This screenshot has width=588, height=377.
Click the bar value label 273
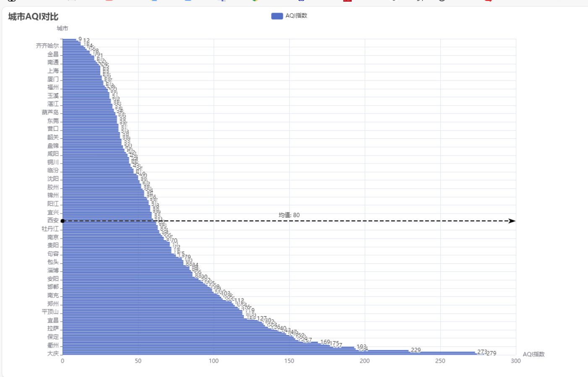(482, 352)
